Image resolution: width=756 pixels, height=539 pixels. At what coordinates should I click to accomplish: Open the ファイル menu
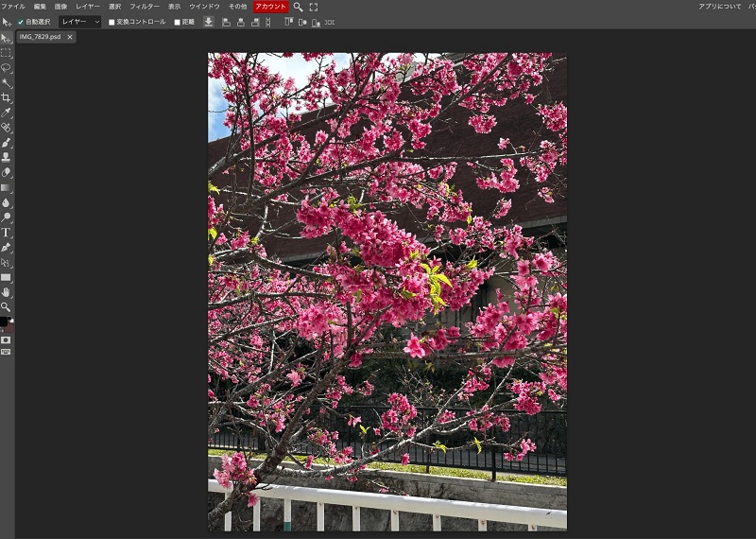(13, 7)
